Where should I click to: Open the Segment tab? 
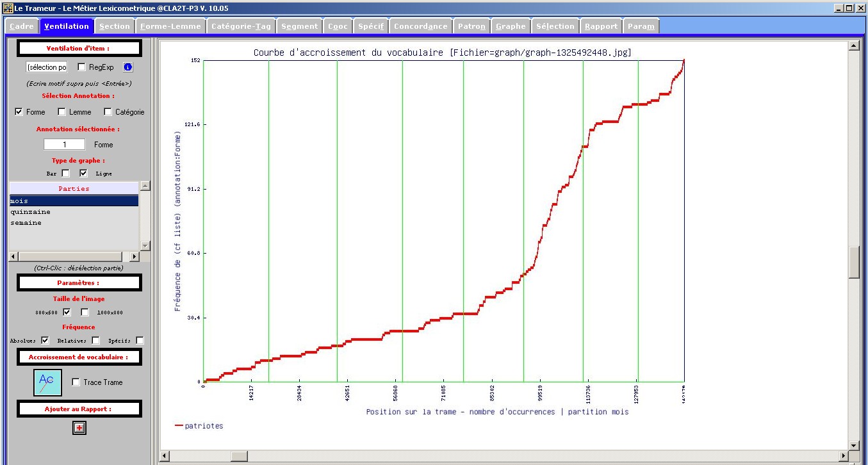click(299, 26)
